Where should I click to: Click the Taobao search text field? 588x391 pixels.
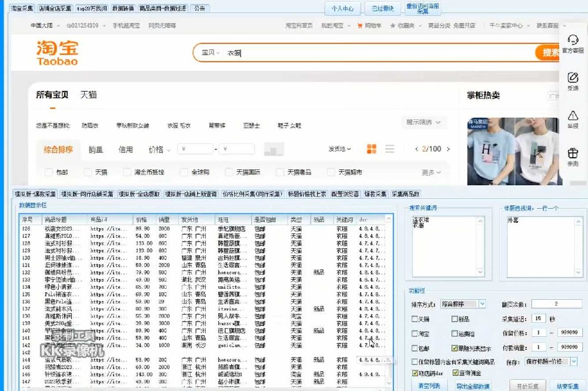tap(379, 53)
